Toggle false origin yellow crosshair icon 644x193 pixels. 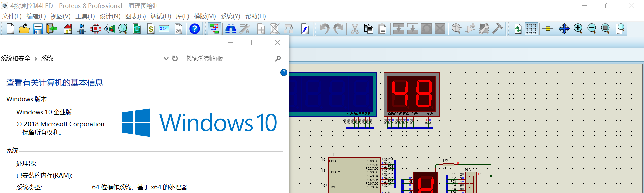coord(548,29)
